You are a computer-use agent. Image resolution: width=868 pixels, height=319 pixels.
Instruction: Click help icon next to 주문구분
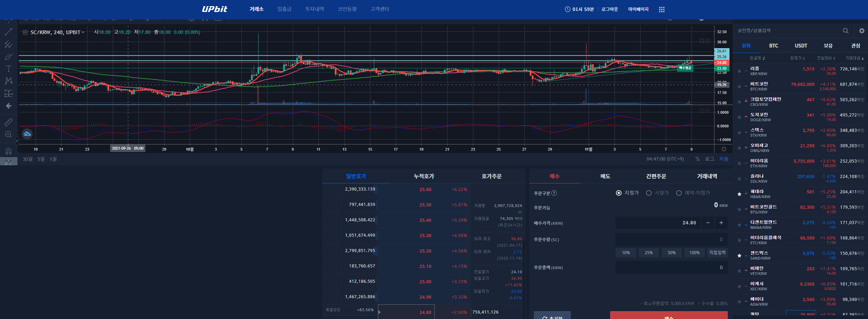tap(554, 193)
